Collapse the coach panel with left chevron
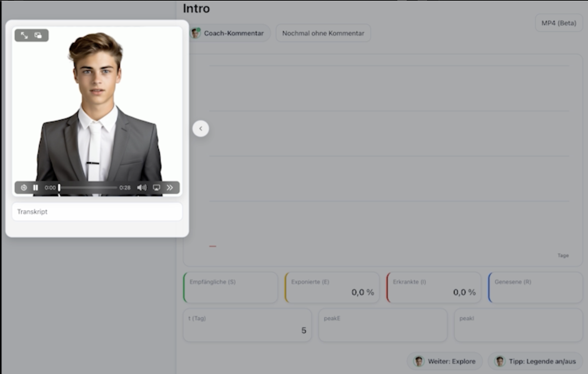This screenshot has height=374, width=588. tap(200, 129)
